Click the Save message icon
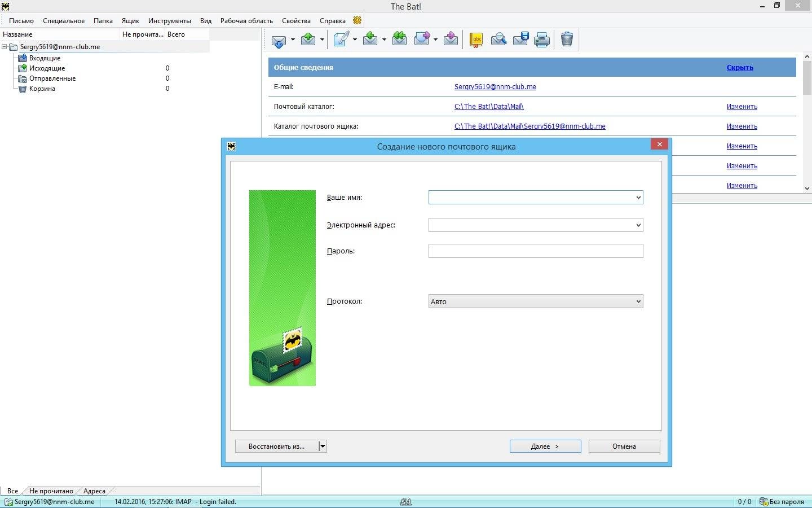Screen dimensions: 812x508 [520, 39]
